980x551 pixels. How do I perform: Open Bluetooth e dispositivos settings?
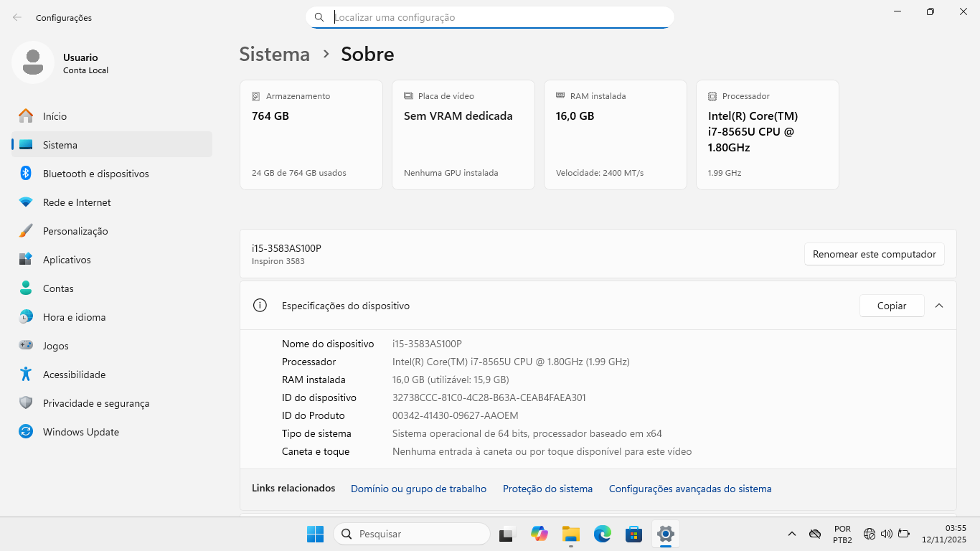[94, 173]
